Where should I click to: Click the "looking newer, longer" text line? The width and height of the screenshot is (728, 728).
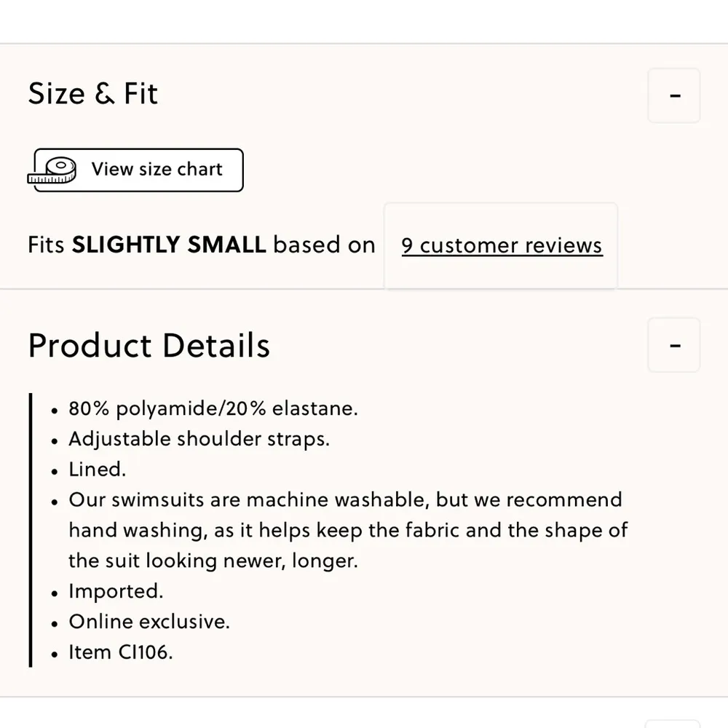(x=213, y=561)
